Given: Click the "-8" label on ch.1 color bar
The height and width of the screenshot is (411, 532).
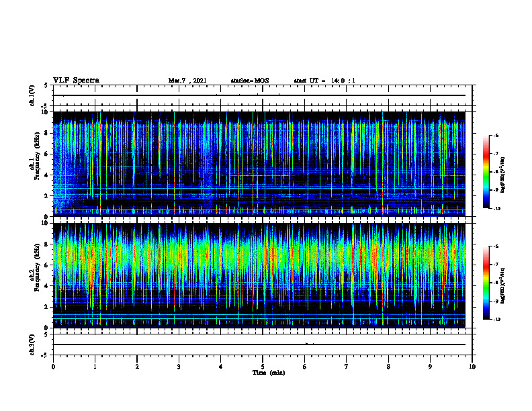Looking at the screenshot, I should click(x=496, y=172).
